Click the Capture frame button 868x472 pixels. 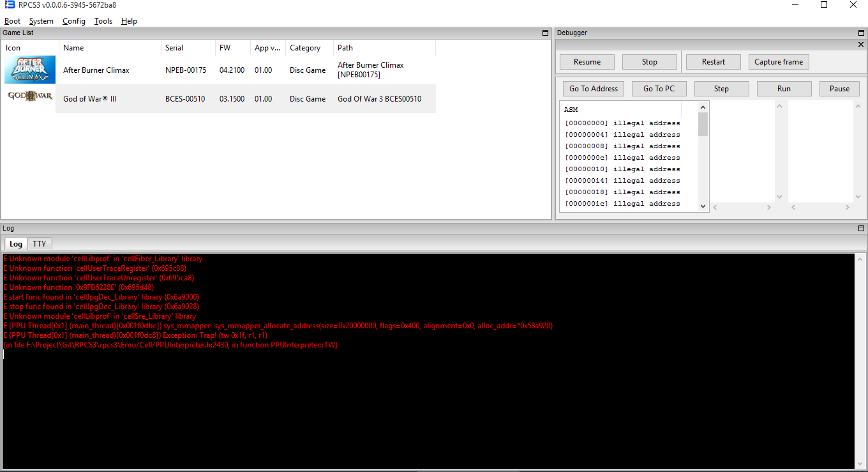pos(778,62)
